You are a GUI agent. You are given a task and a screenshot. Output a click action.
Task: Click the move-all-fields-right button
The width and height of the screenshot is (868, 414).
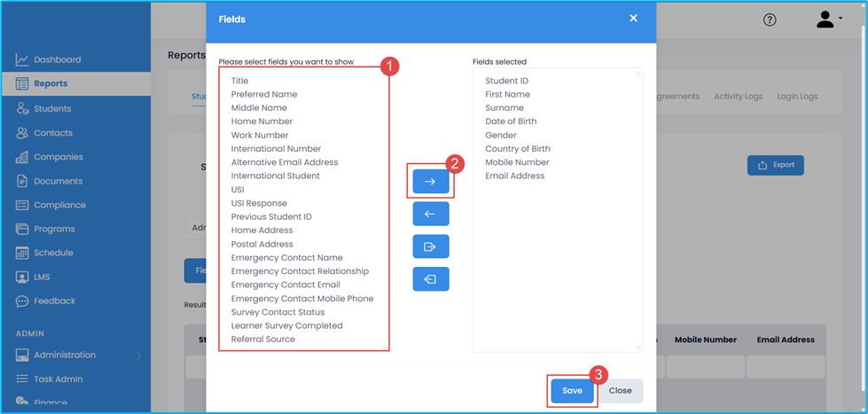coord(430,246)
